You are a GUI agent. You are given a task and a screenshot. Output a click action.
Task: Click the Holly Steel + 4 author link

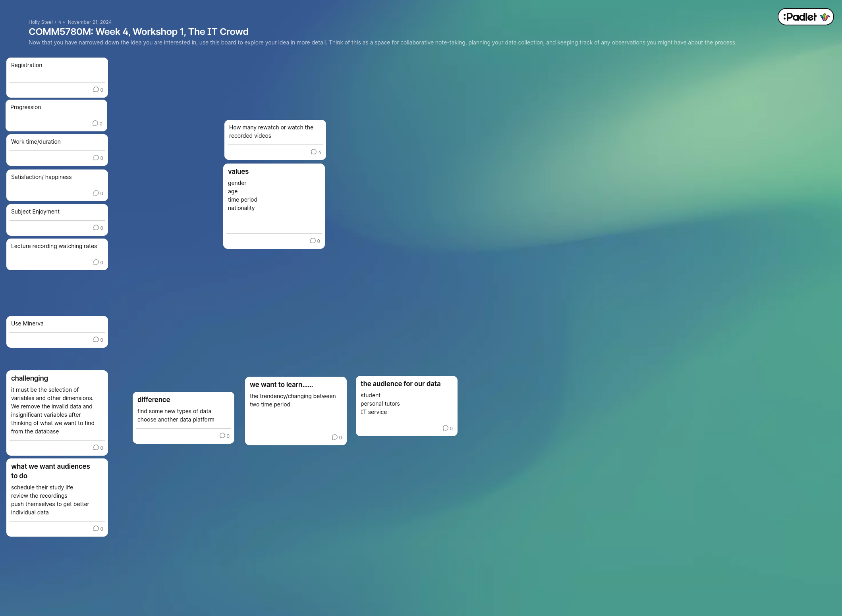(x=44, y=22)
